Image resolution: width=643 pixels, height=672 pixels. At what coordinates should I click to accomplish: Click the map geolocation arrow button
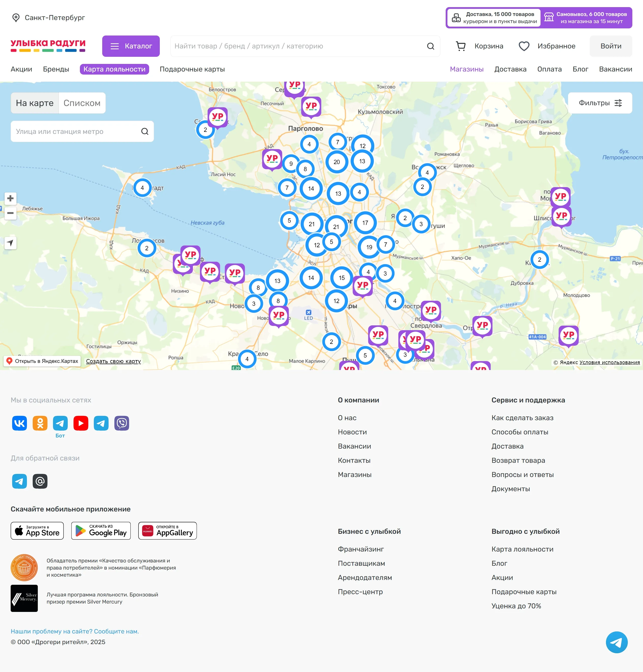[10, 243]
